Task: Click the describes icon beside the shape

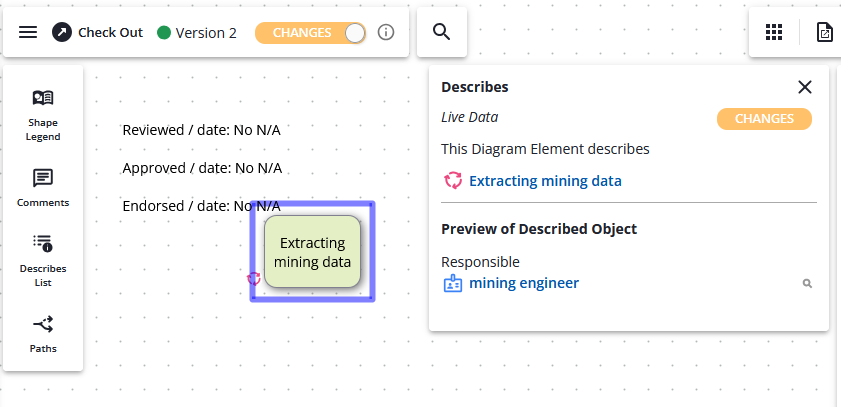Action: tap(254, 279)
